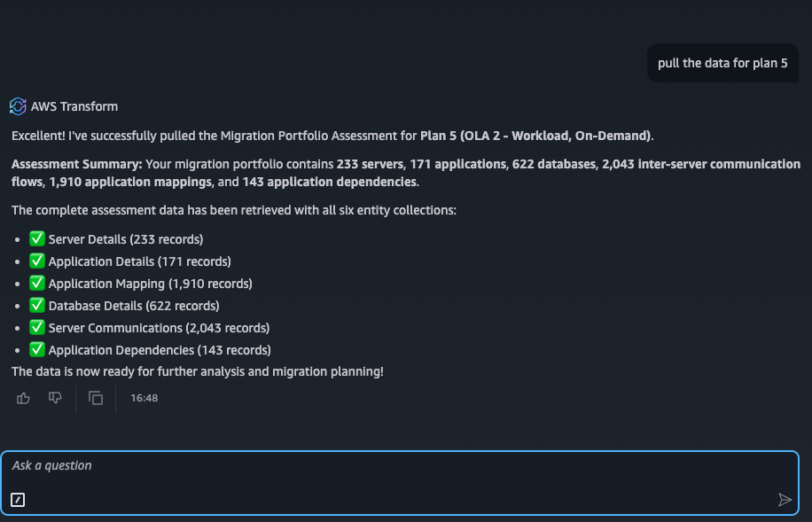This screenshot has width=812, height=522.
Task: Click the green check next to Application Dependencies
Action: coord(36,349)
